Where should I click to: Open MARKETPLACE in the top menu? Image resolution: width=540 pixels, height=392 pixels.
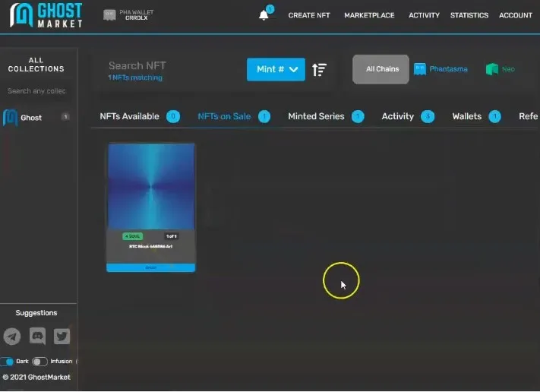369,15
